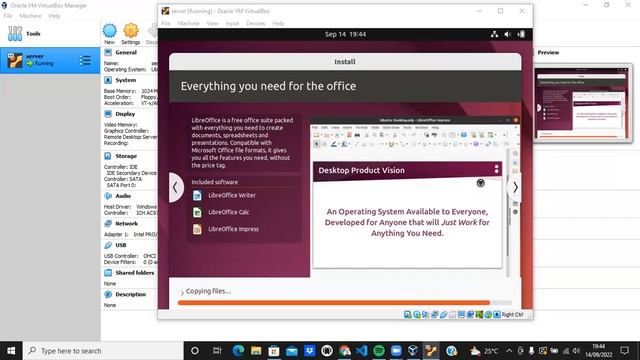Open Input menu in server VM window
Screen dimensions: 640x360
[232, 23]
